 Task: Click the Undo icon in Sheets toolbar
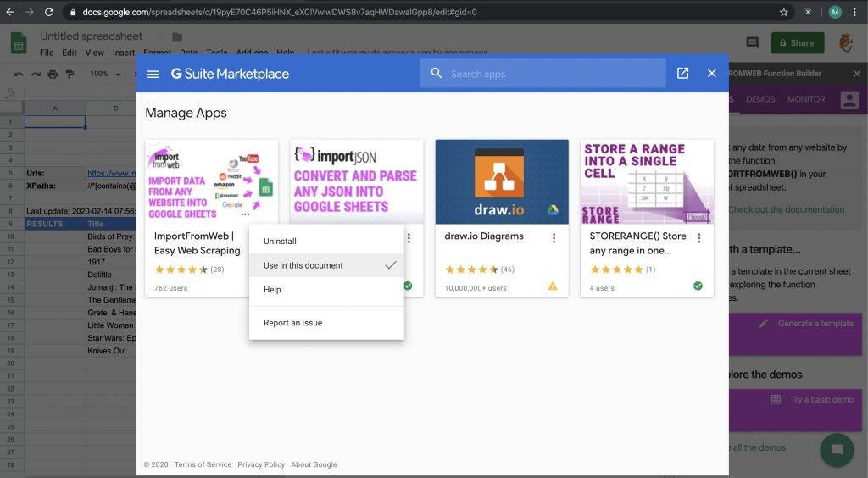click(x=19, y=74)
